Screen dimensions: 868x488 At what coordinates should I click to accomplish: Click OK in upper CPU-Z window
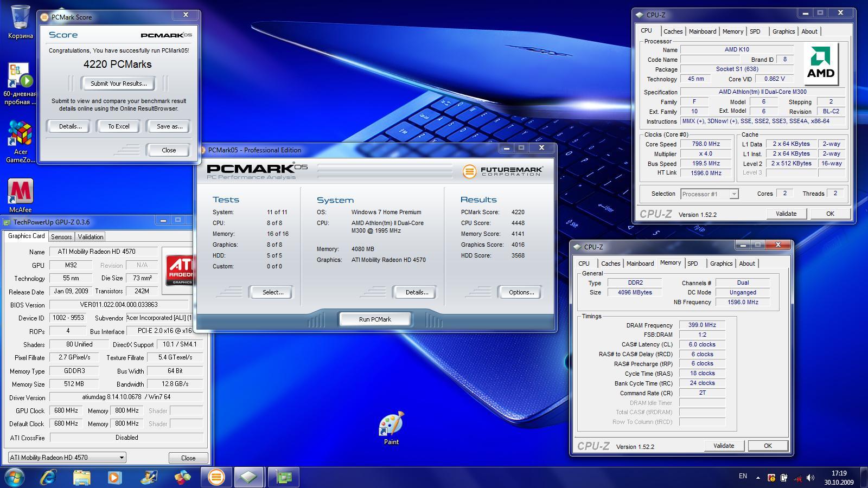830,214
